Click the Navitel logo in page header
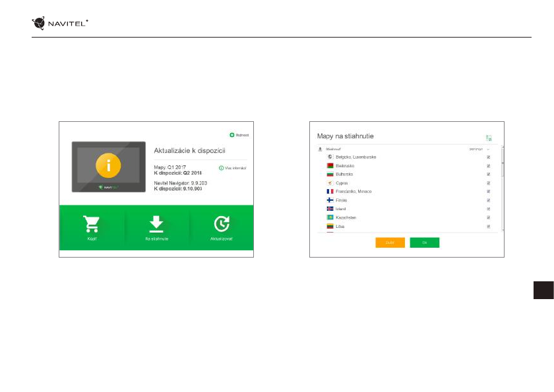 60,23
